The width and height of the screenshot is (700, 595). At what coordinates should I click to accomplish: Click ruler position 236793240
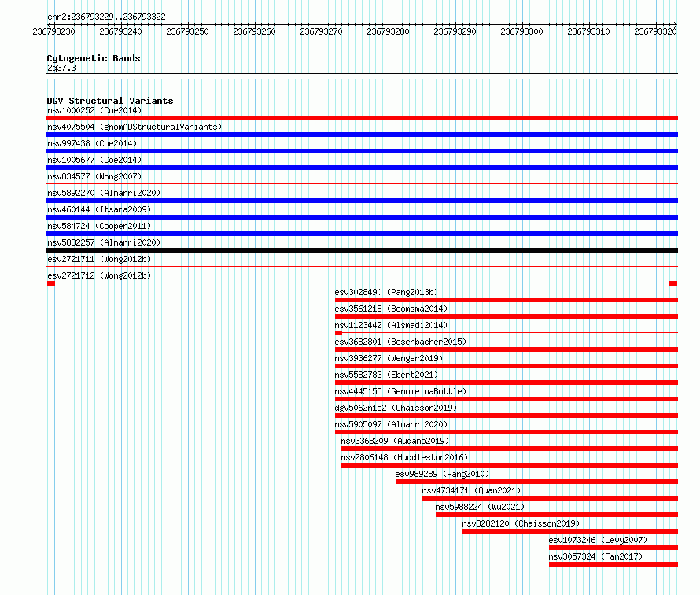point(120,31)
